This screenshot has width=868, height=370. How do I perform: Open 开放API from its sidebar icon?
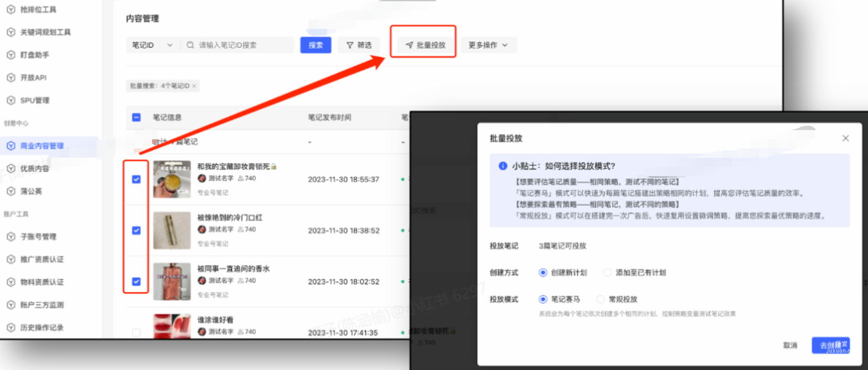(x=10, y=77)
